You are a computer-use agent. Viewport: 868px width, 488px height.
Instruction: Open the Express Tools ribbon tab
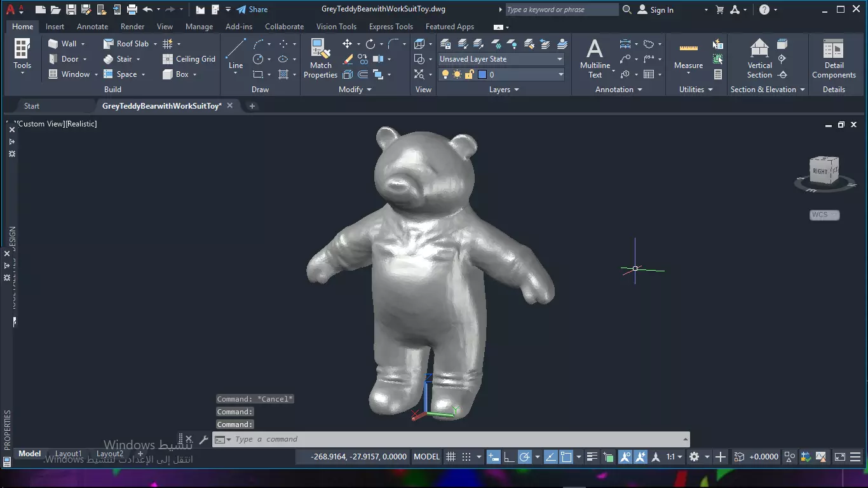[391, 27]
